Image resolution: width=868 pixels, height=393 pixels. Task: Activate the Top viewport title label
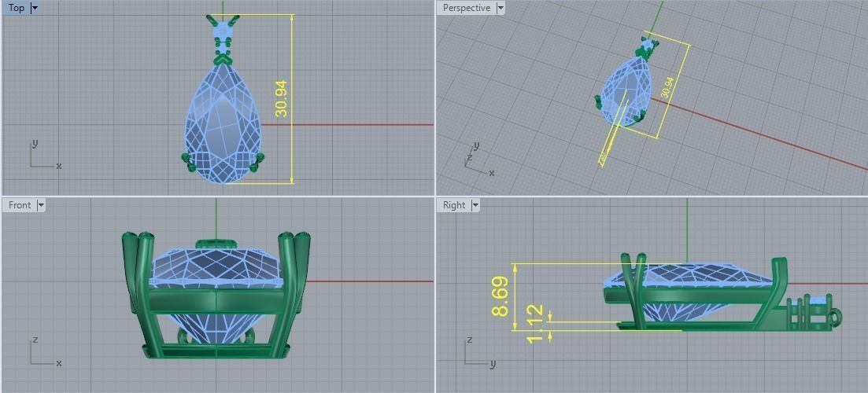pyautogui.click(x=16, y=8)
